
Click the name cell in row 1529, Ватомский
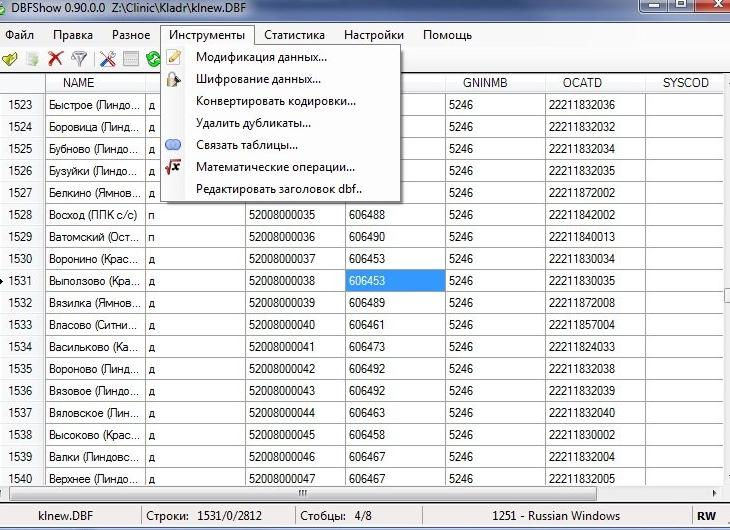(95, 237)
